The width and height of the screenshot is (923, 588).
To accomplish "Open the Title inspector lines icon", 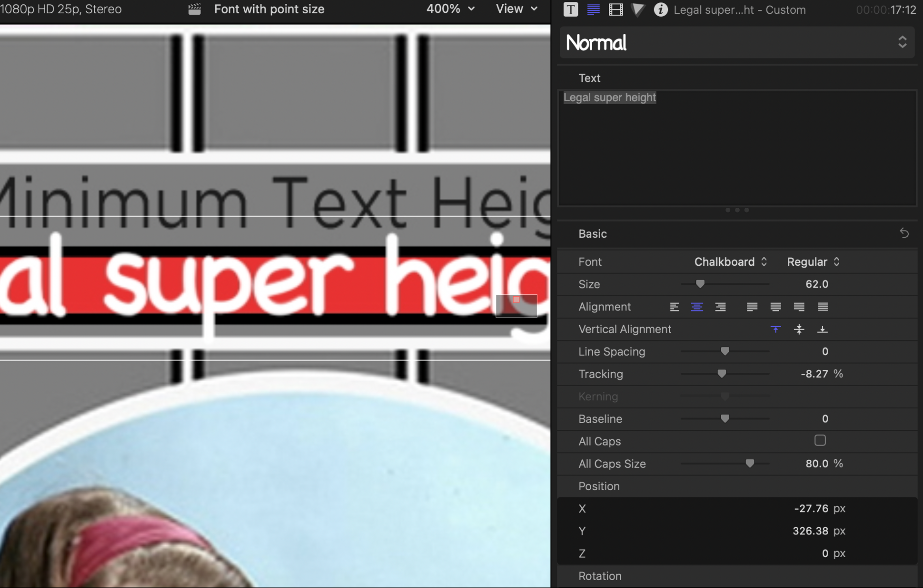I will [x=593, y=9].
